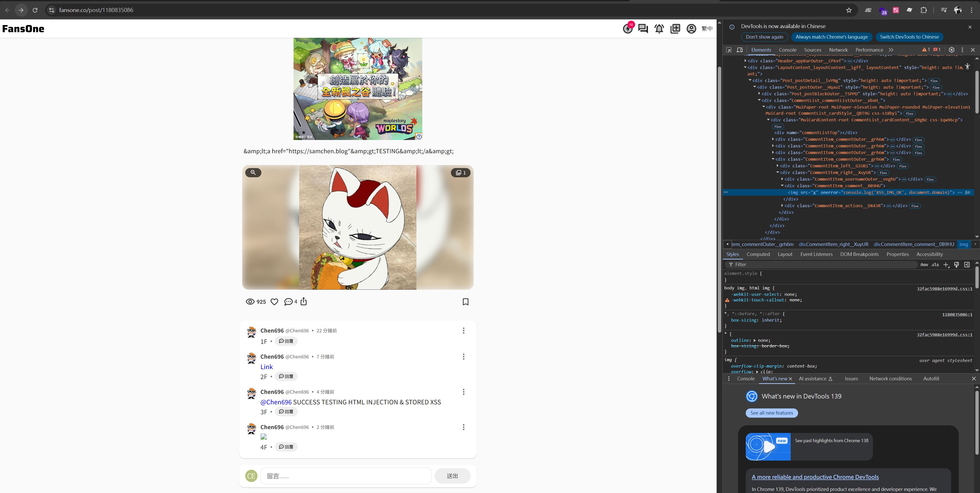Screen dimensions: 980x493
Task: Add a new style rule with the plus icon
Action: tap(946, 265)
